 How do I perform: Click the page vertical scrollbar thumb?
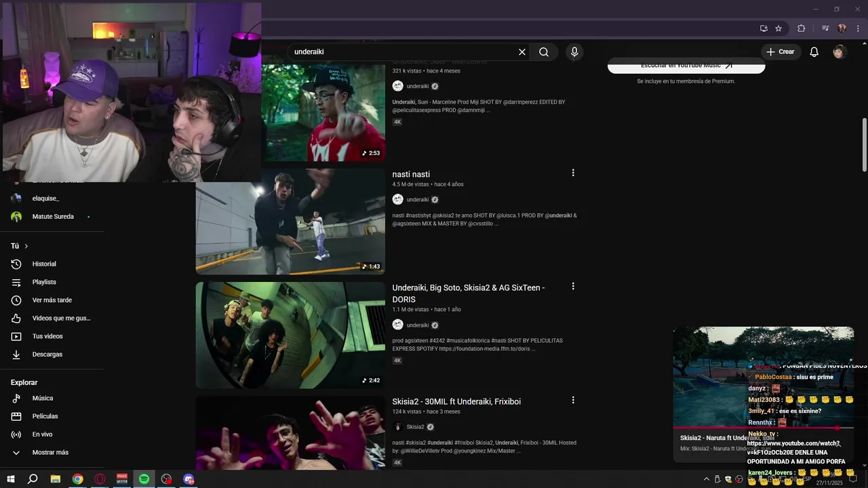pos(864,145)
